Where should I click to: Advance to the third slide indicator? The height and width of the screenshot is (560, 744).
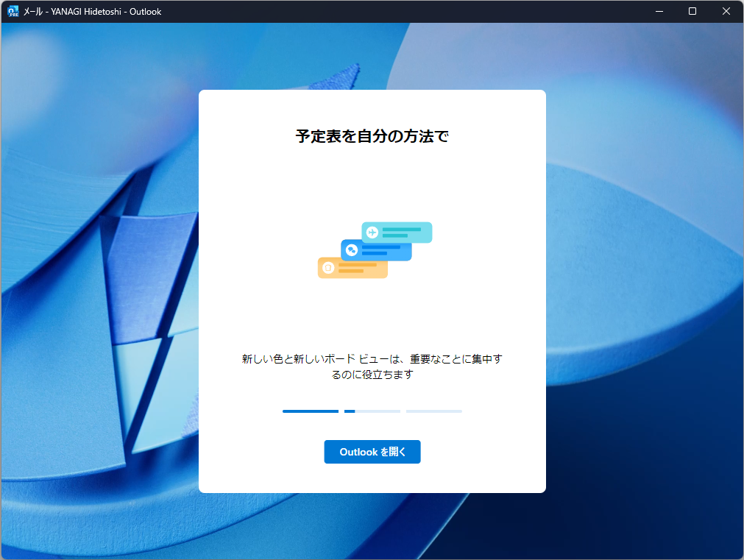(433, 411)
